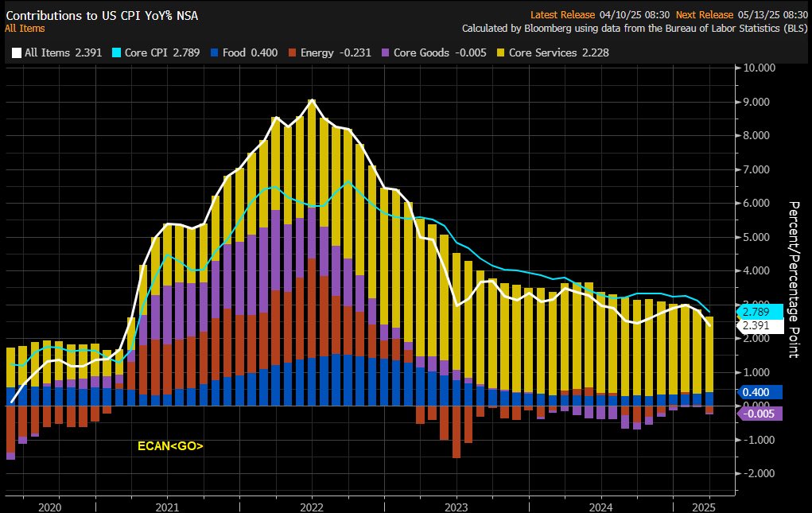Click the yellow ECAN<GO> label

pos(171,447)
